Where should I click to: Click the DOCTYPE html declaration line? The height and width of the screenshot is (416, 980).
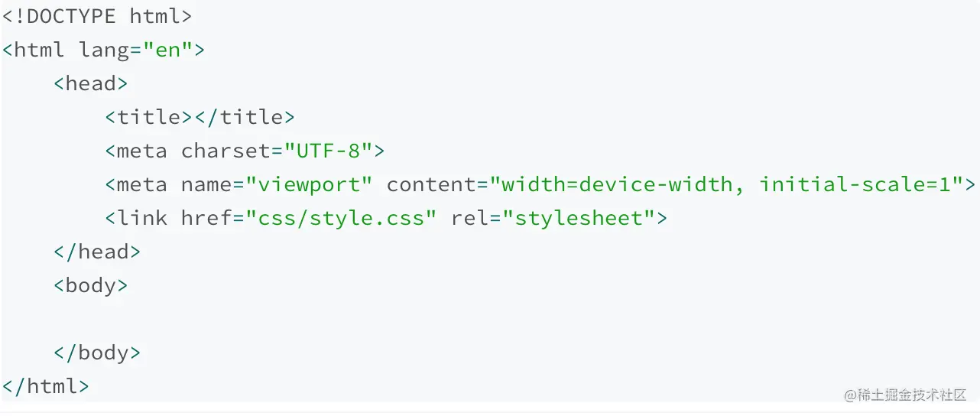97,16
